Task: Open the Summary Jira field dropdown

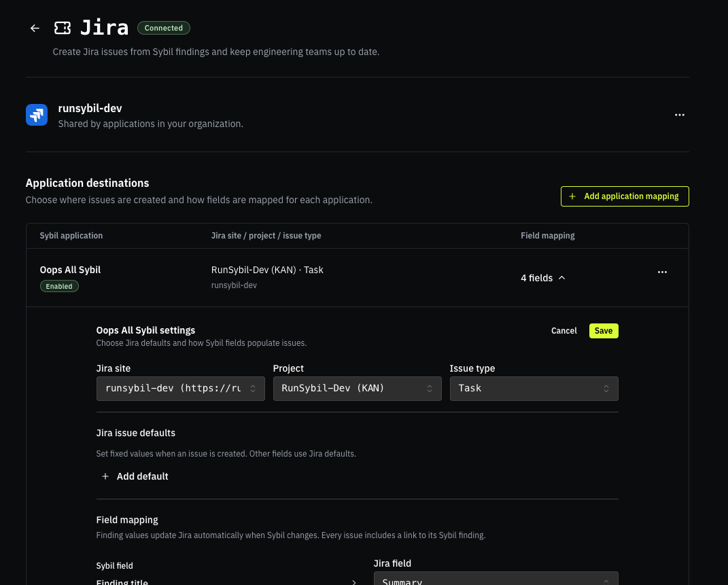Action: click(x=496, y=579)
